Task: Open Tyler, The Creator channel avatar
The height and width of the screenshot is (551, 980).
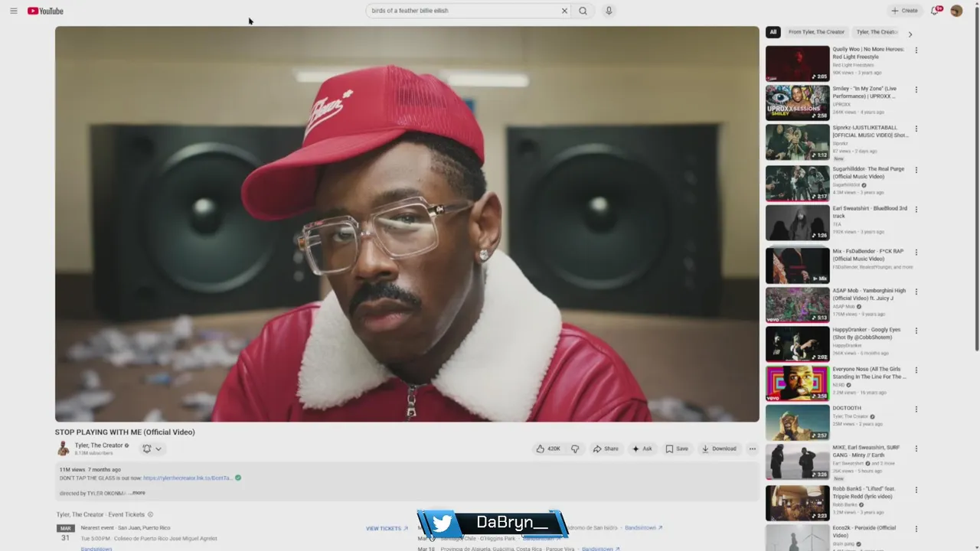Action: [x=63, y=449]
